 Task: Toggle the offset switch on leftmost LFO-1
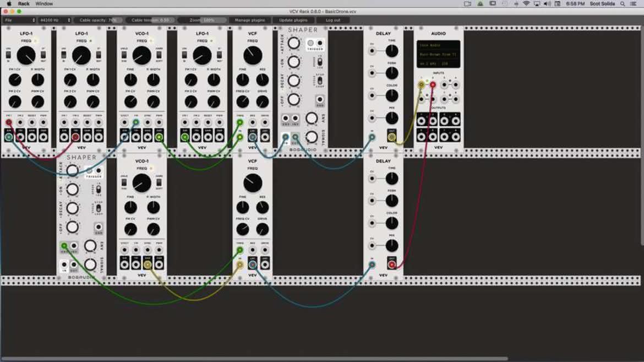[8, 55]
